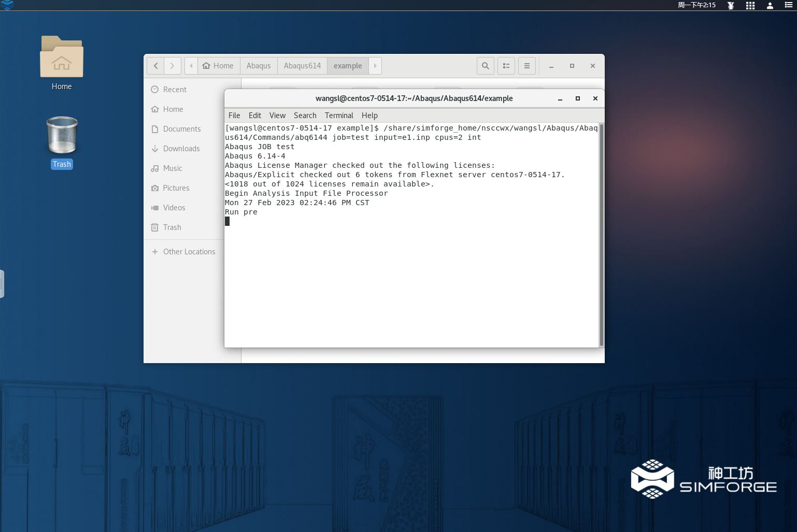The height and width of the screenshot is (532, 797).
Task: Open the top-left applications logo
Action: click(x=7, y=5)
